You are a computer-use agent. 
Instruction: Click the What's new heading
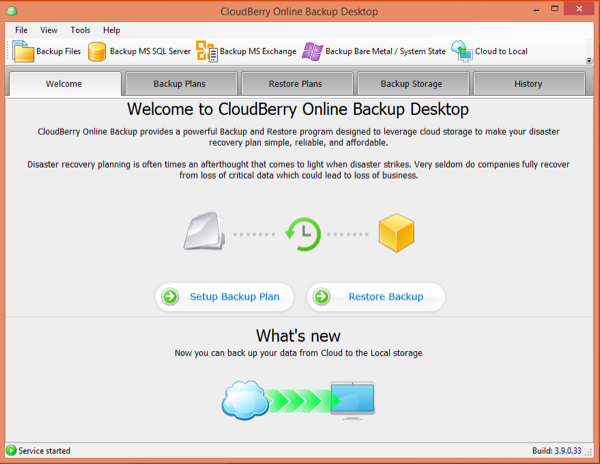pyautogui.click(x=298, y=336)
